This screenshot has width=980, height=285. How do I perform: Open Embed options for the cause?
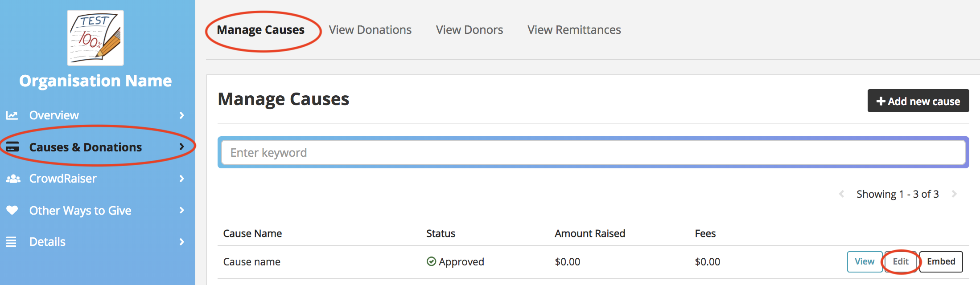[x=941, y=261]
